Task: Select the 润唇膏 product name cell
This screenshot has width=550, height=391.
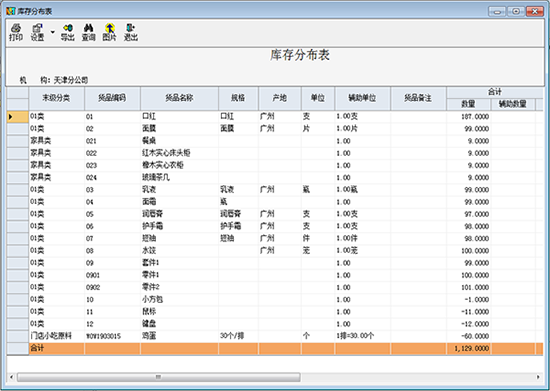Action: click(179, 214)
